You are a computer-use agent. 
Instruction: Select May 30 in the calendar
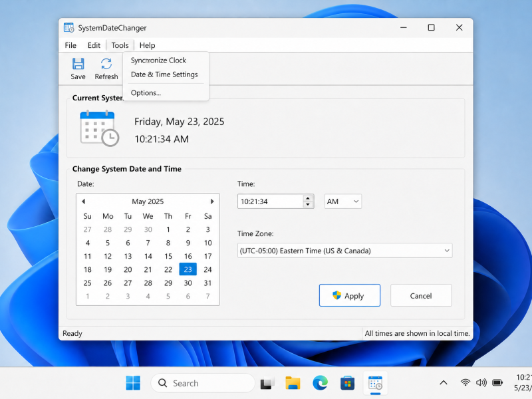[x=188, y=283]
